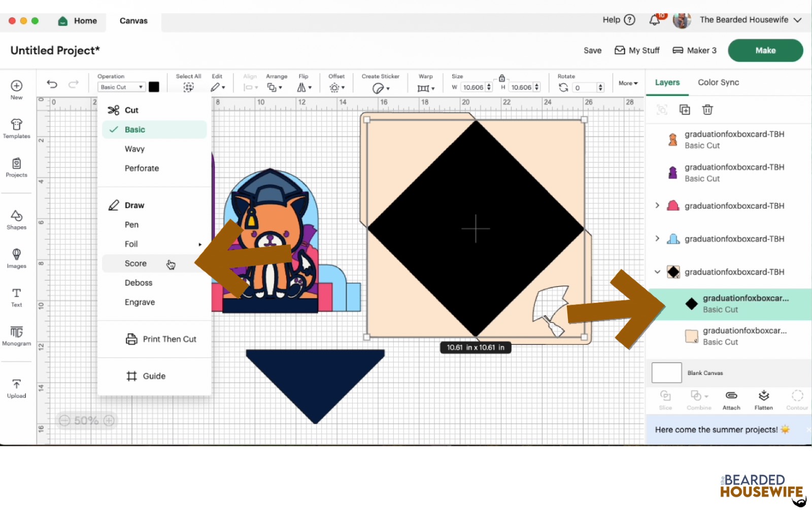Click the undo arrow icon
This screenshot has width=812, height=516.
pos(52,84)
